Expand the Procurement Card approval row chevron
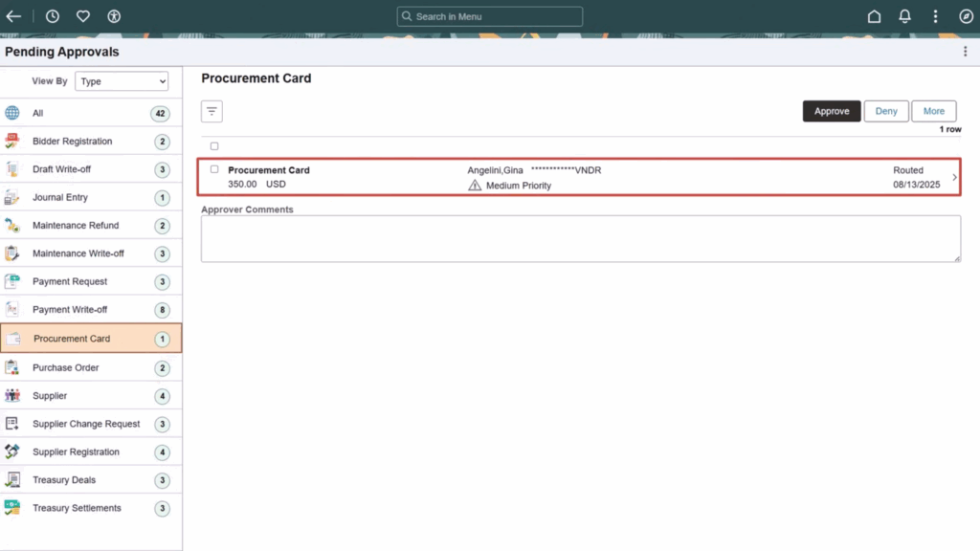 click(x=955, y=176)
